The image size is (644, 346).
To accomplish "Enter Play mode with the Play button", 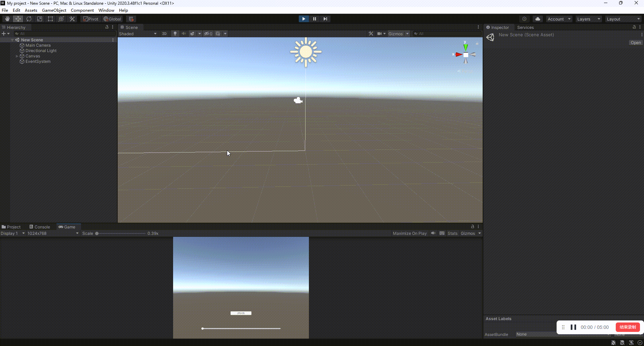I will pos(303,18).
